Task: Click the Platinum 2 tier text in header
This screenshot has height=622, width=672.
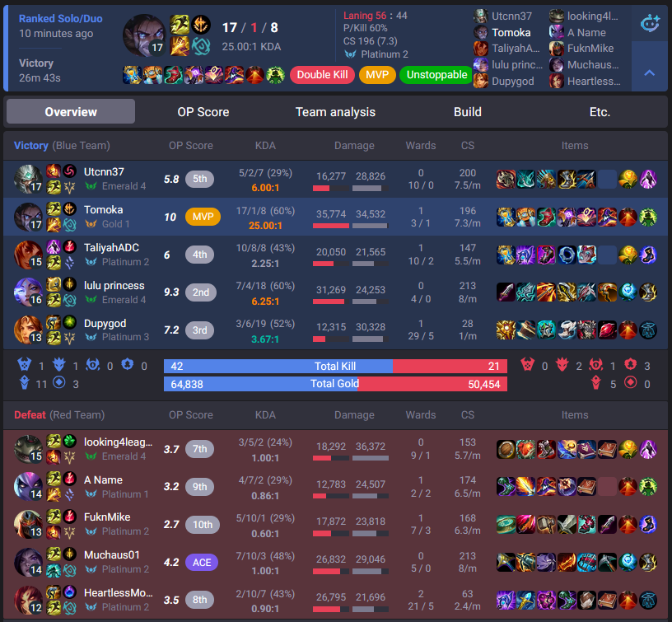Action: point(385,54)
